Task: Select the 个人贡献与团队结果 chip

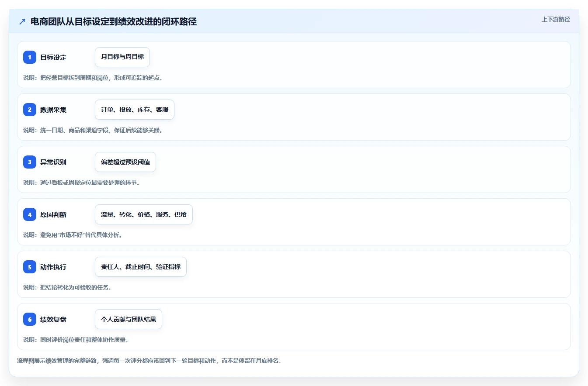Action: [129, 319]
